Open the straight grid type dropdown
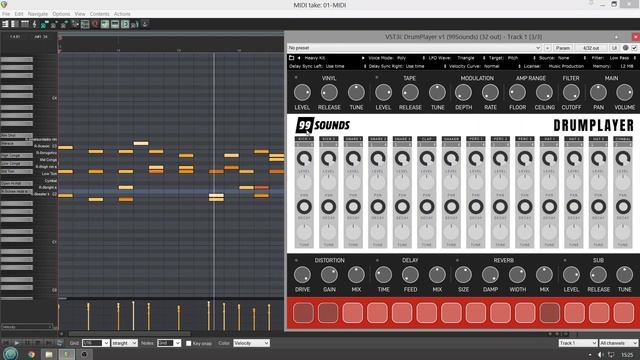The image size is (640, 360). pyautogui.click(x=124, y=343)
